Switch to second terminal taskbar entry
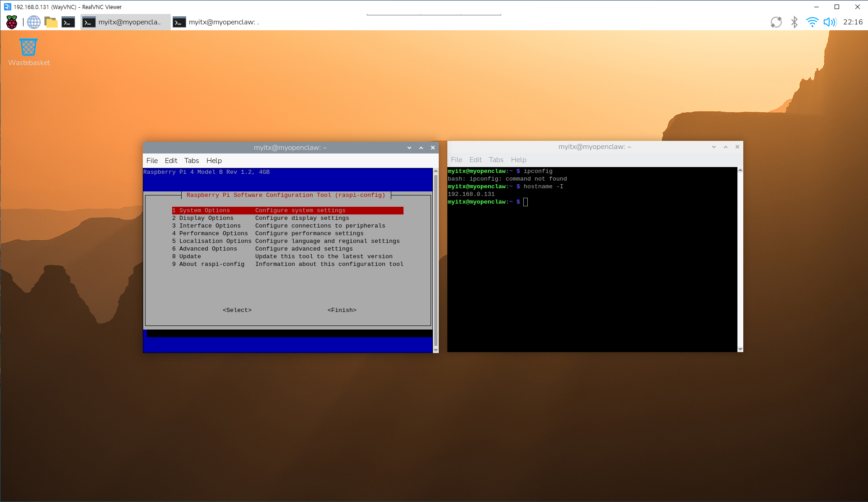This screenshot has height=502, width=868. tap(216, 22)
